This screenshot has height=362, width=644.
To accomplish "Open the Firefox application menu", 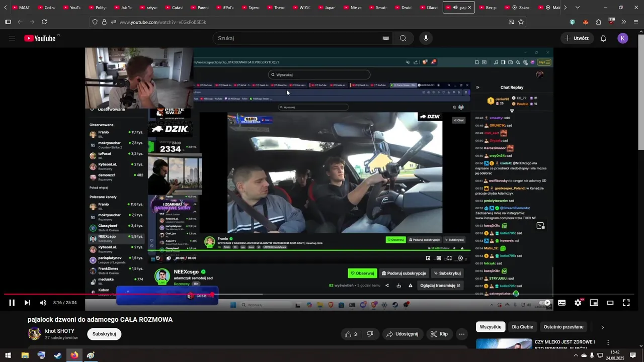I will [x=636, y=22].
